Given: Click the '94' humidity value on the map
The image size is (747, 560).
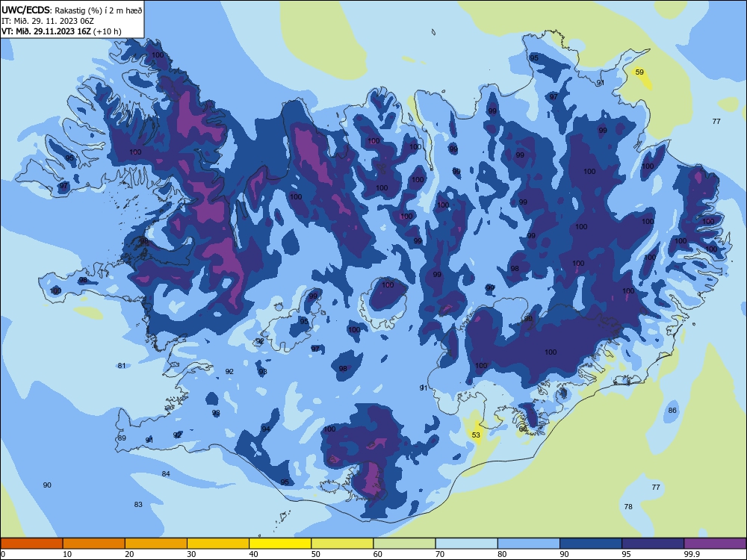Looking at the screenshot, I should tap(266, 429).
